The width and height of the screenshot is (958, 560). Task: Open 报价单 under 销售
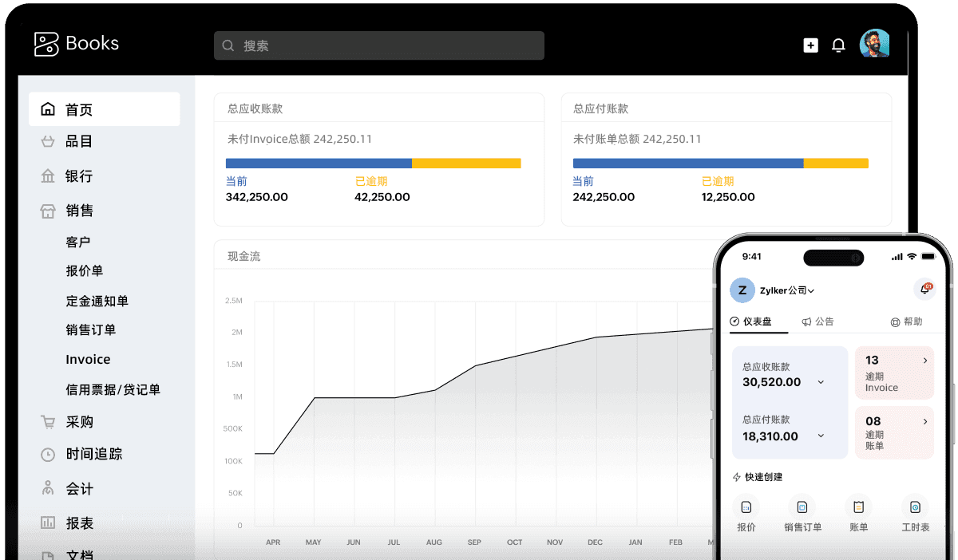[x=85, y=271]
